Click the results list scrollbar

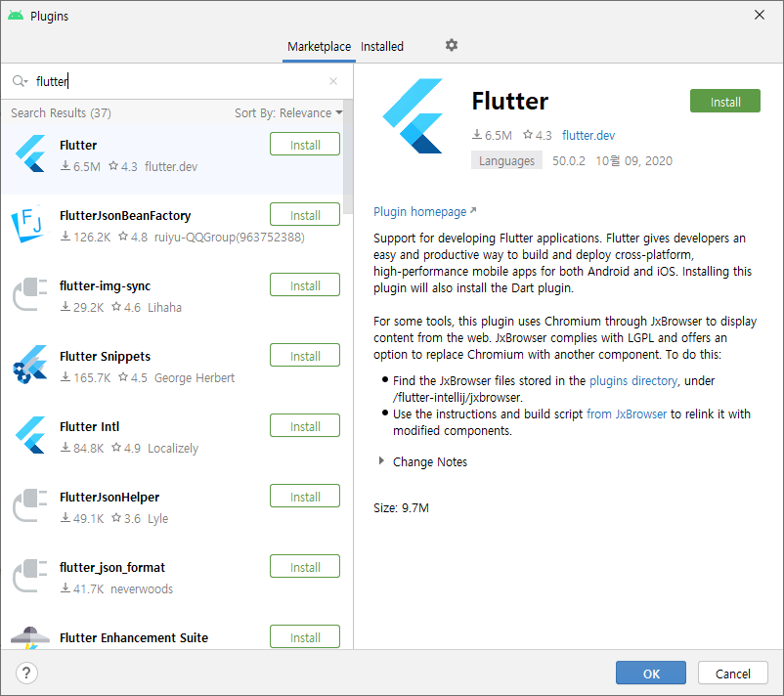point(348,157)
